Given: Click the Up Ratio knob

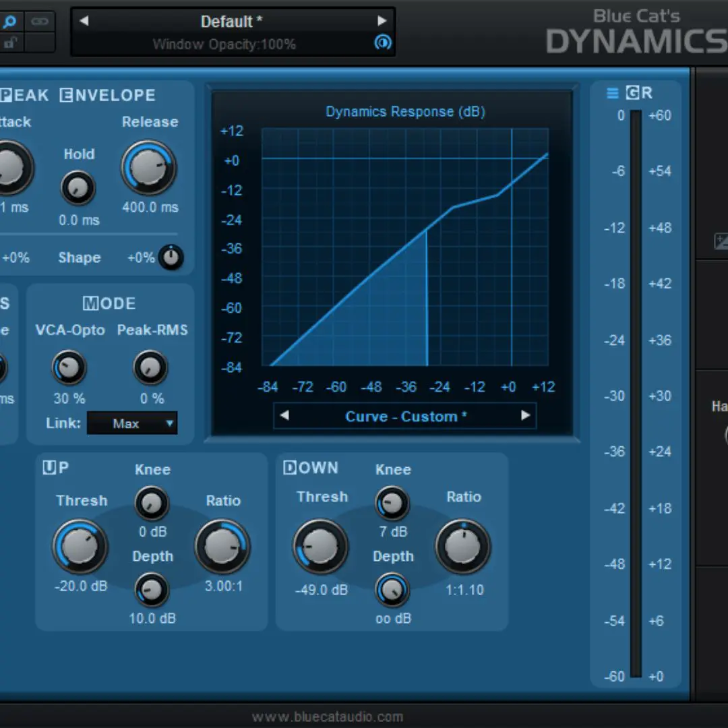Looking at the screenshot, I should point(222,547).
